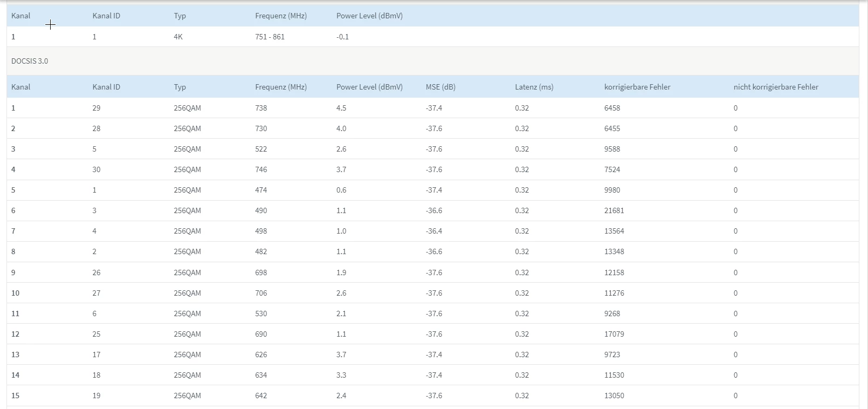Click the 'Latenz (ms)' column header
868x409 pixels.
tap(534, 87)
